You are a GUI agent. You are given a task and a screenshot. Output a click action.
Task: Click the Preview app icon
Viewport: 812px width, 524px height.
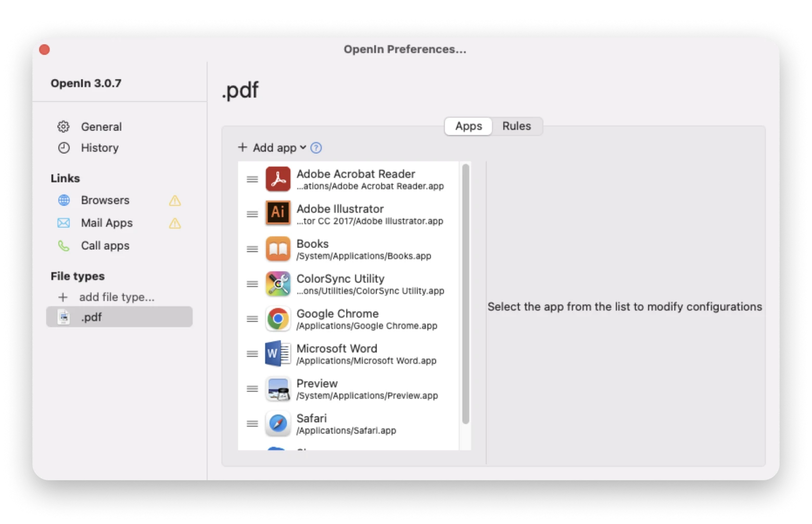[x=278, y=389]
